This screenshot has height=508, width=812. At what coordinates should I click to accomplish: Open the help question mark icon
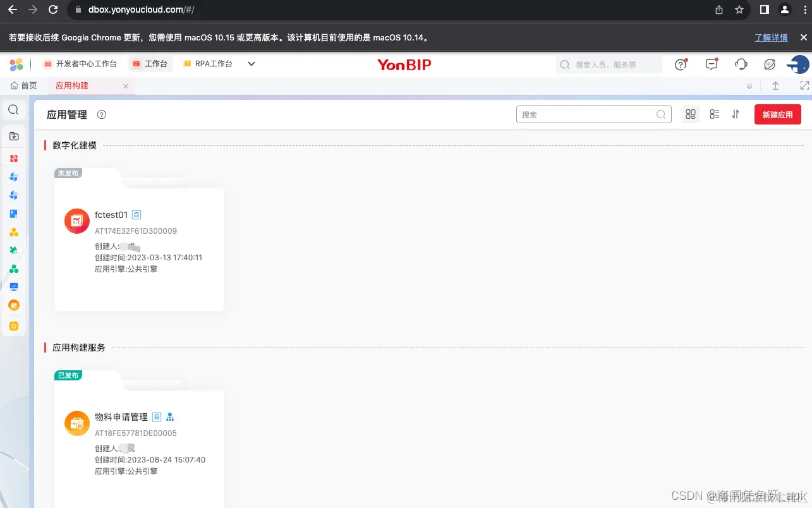pyautogui.click(x=681, y=64)
